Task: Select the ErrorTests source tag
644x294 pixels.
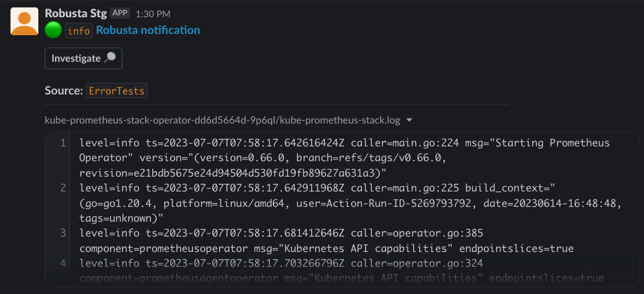Action: [117, 91]
